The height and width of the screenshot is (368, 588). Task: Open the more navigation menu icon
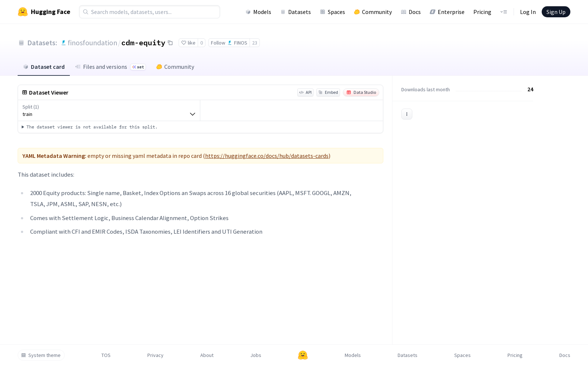pos(503,12)
